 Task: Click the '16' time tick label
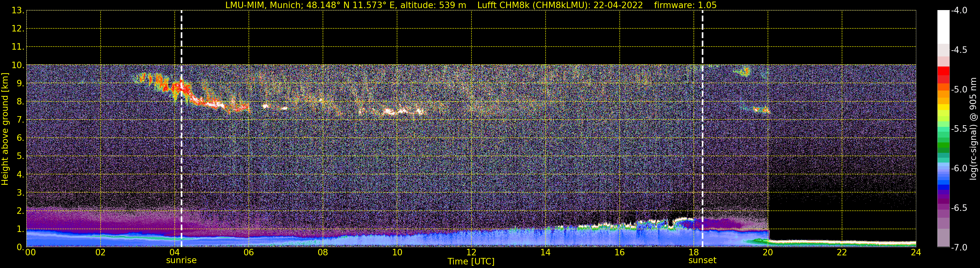click(620, 252)
